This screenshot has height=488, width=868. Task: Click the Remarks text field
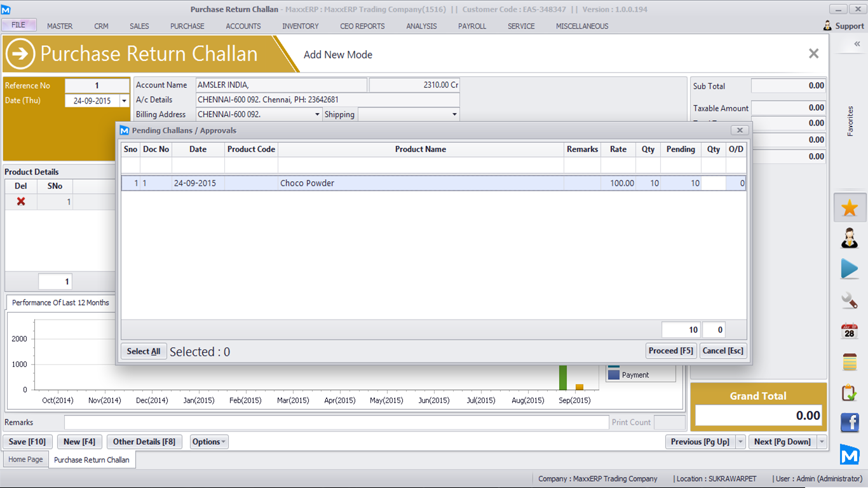coord(336,423)
